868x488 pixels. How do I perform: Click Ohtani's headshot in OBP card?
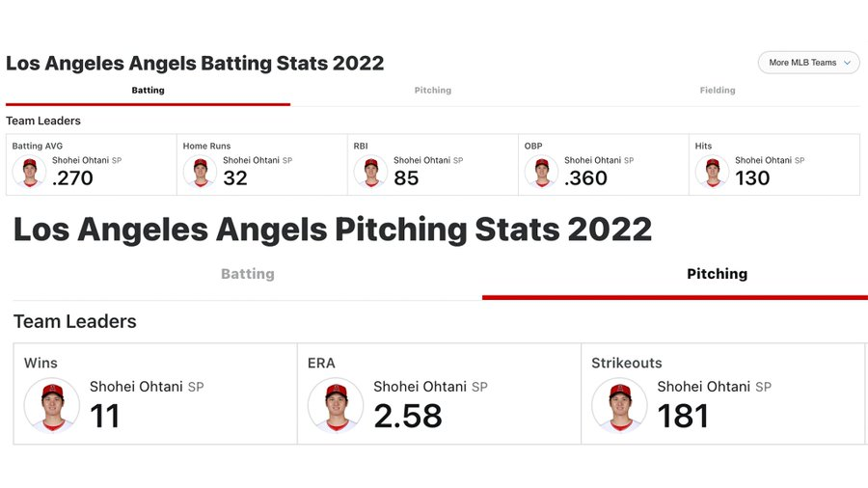pos(541,172)
